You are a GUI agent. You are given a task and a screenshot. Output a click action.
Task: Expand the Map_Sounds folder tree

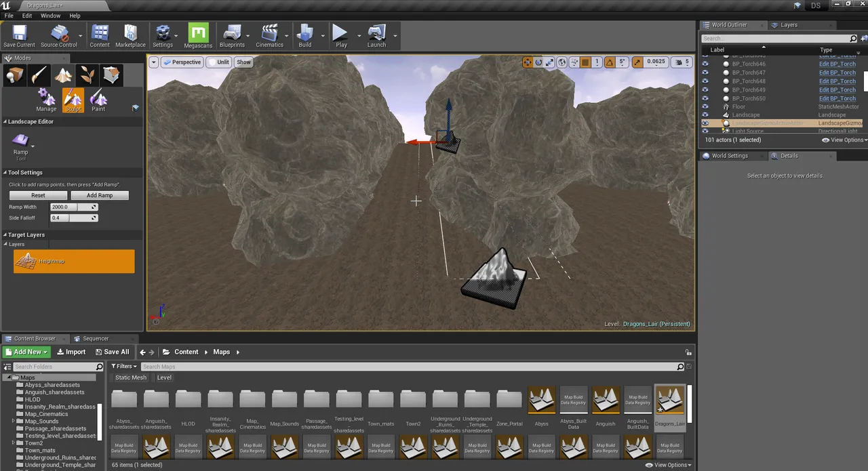click(14, 422)
